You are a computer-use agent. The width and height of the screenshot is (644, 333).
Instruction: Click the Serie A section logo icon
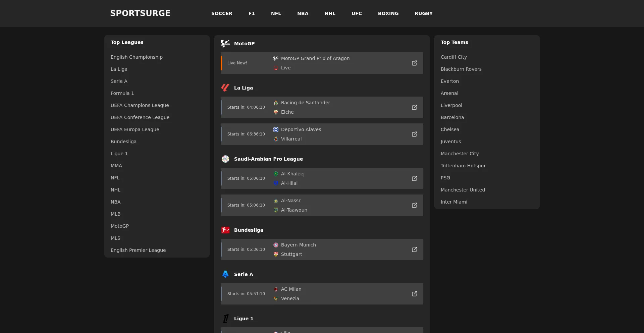(x=225, y=274)
